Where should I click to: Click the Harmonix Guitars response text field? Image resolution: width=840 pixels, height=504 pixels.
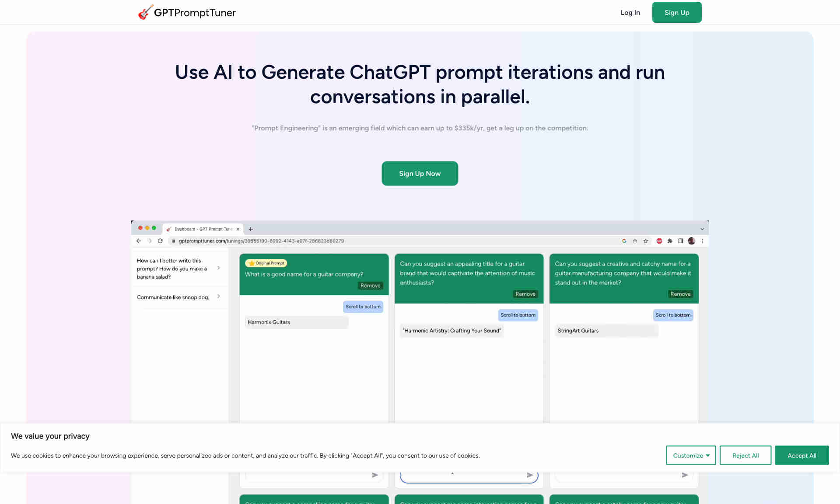coord(296,322)
